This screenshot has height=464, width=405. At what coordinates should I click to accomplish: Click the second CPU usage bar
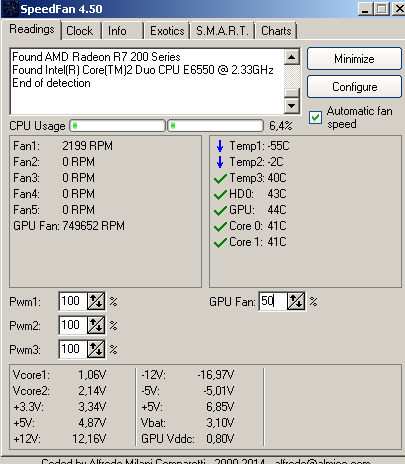pos(215,126)
